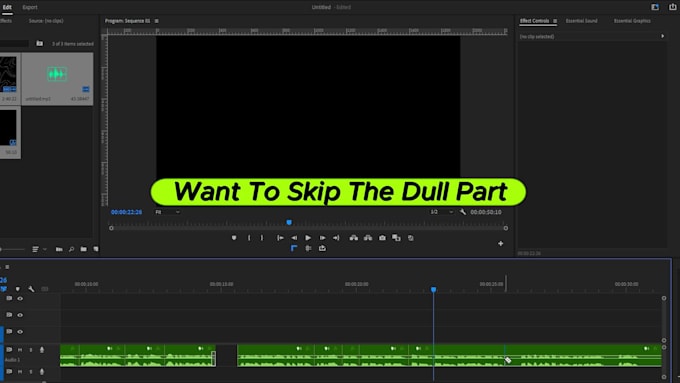The width and height of the screenshot is (680, 383).
Task: Toggle middle video track output eye
Action: pyautogui.click(x=20, y=315)
